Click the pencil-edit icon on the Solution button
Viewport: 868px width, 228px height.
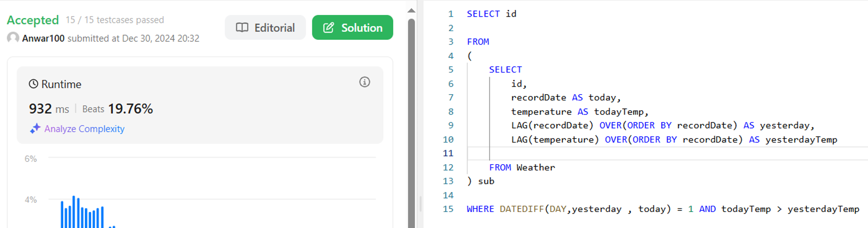(329, 27)
